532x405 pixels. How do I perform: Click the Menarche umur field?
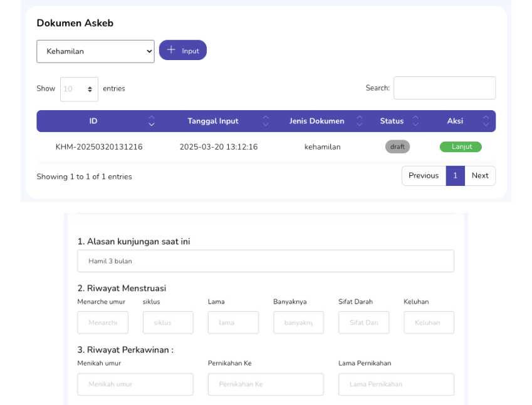tap(103, 322)
